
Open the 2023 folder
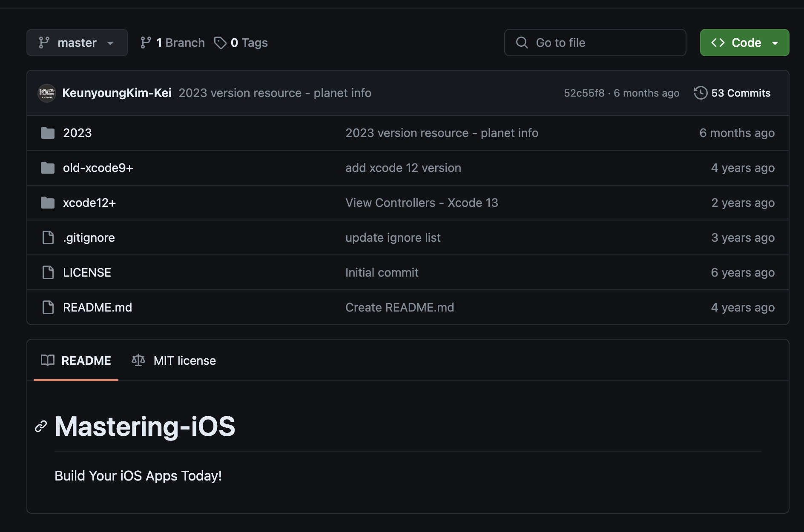(x=78, y=133)
